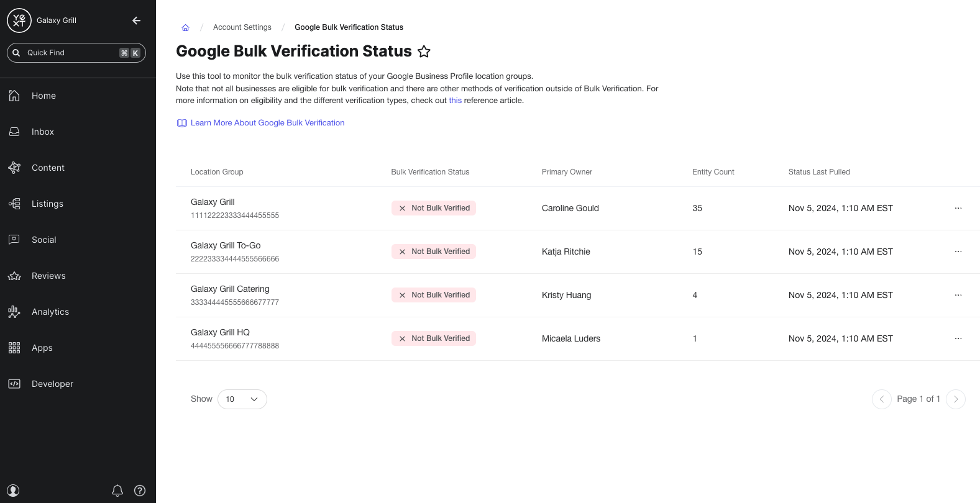Click Page 1 of 1 indicator
The width and height of the screenshot is (980, 503).
coord(918,399)
